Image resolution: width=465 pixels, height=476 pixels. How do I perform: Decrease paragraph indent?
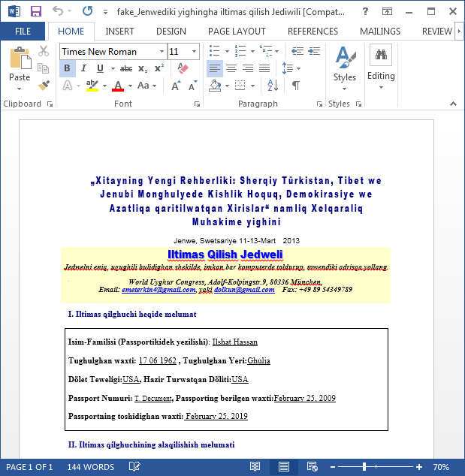297,51
